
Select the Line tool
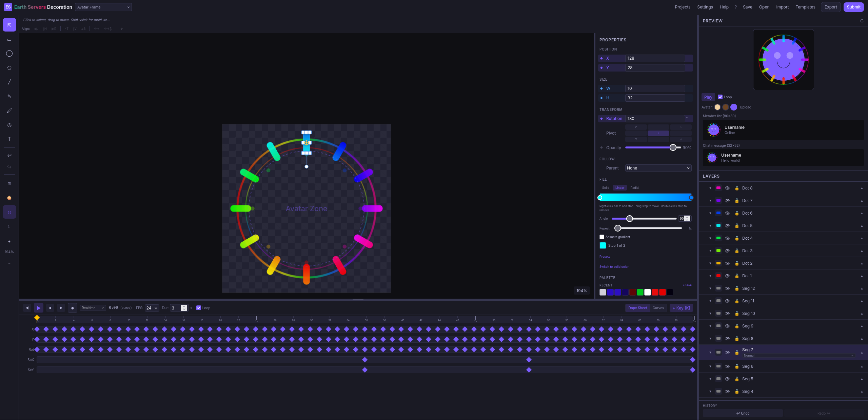point(9,82)
